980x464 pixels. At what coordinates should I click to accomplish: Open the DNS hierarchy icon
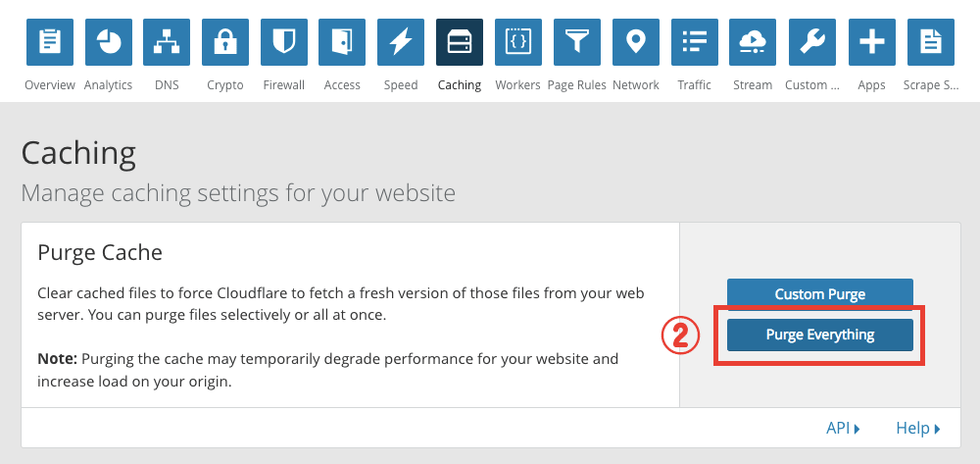pyautogui.click(x=167, y=42)
